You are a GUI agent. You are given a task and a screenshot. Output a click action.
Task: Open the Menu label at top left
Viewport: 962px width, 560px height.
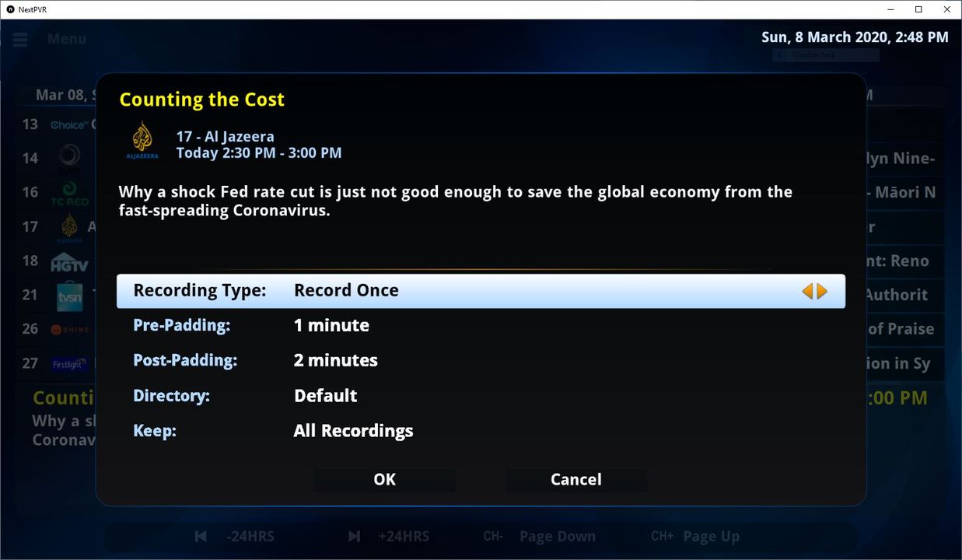67,39
